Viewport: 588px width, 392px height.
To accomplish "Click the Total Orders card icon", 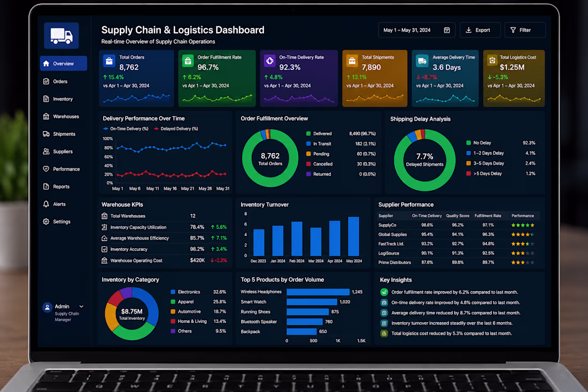I will [109, 61].
